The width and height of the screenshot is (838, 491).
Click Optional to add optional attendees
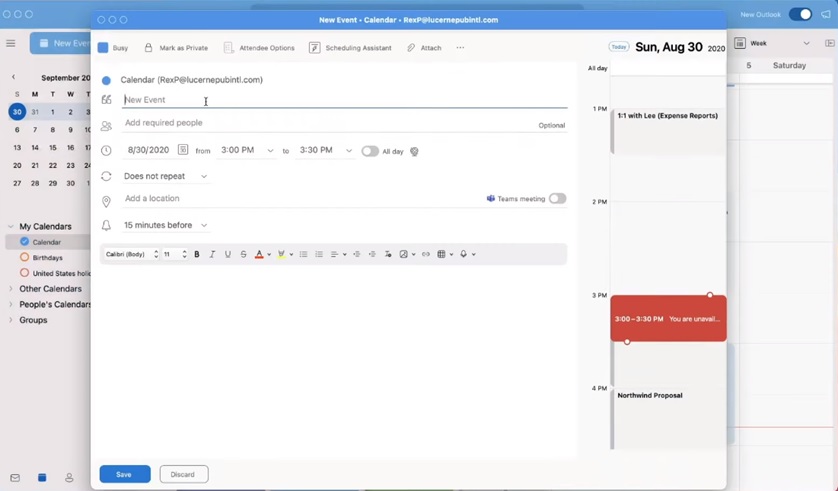click(x=552, y=126)
